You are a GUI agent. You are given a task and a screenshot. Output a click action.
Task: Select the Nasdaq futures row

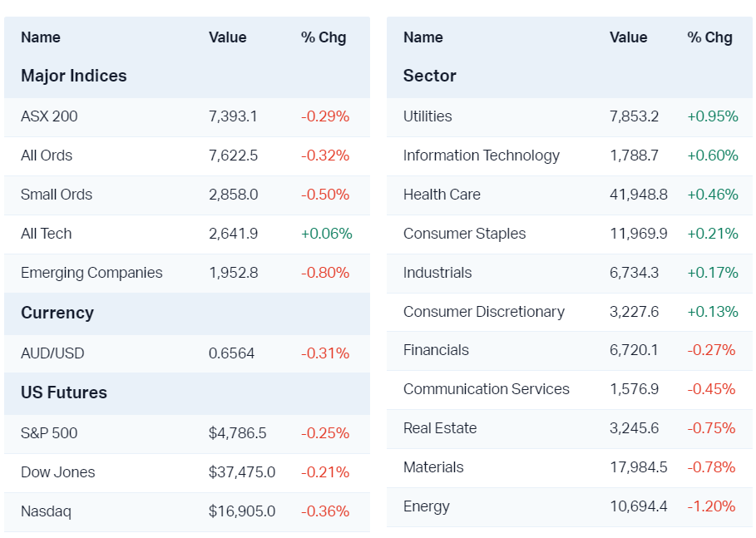tap(46, 511)
